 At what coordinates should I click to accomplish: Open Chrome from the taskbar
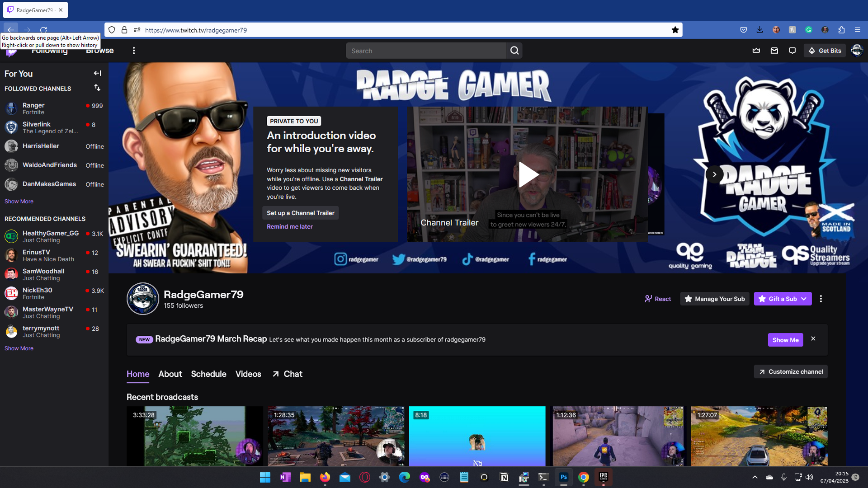click(x=583, y=477)
